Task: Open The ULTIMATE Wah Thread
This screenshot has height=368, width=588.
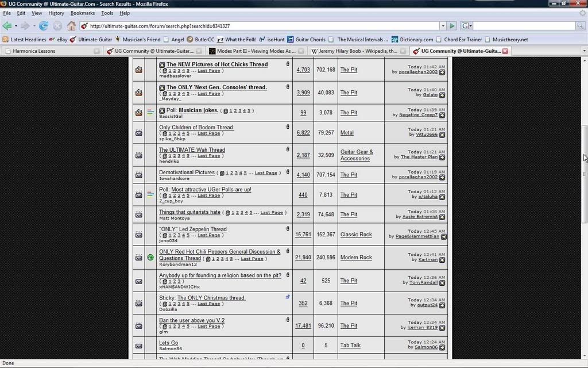Action: [192, 150]
